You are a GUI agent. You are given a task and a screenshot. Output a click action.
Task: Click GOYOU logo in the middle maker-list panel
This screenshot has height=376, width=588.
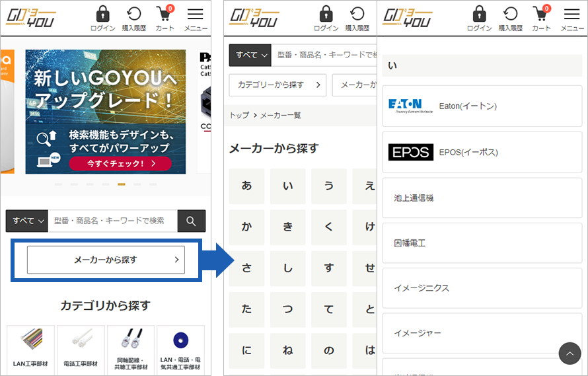(x=254, y=18)
